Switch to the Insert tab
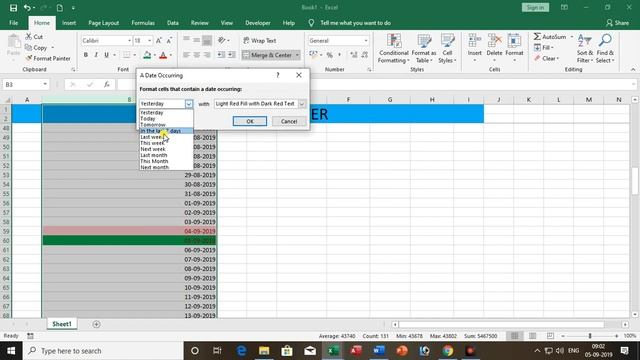This screenshot has width=640, height=360. [x=69, y=23]
